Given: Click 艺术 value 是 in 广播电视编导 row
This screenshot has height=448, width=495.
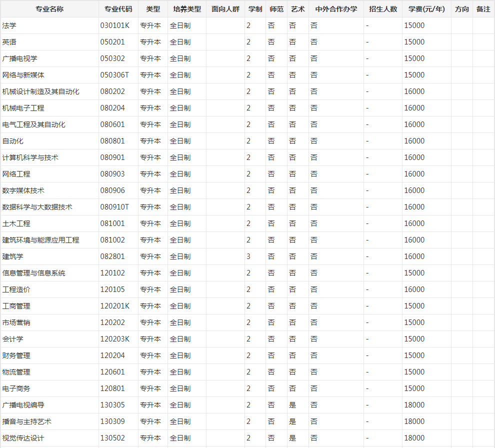Looking at the screenshot, I should [x=292, y=404].
